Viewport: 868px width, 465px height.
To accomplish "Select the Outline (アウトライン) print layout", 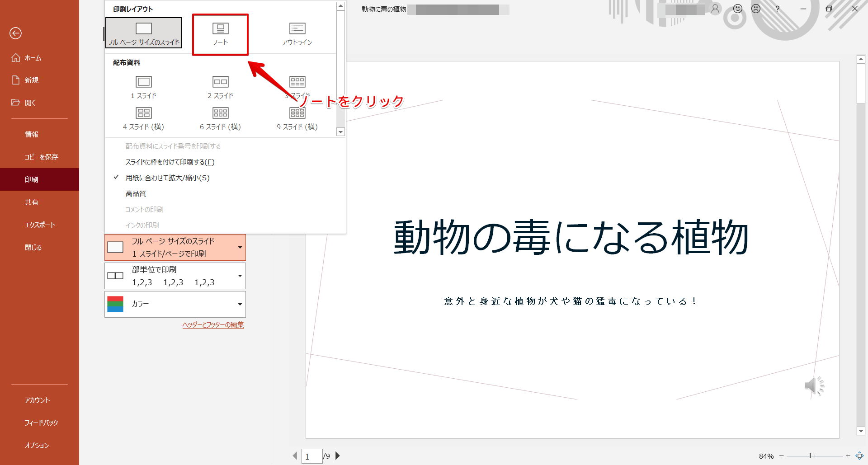I will (x=297, y=35).
